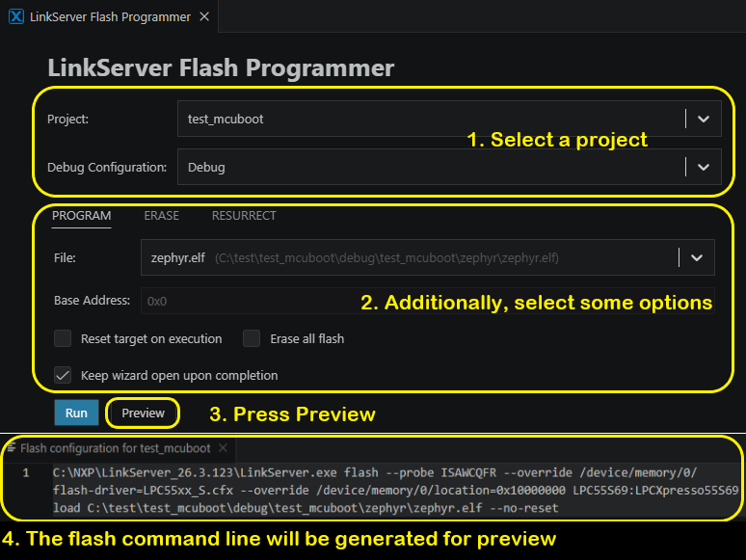Image resolution: width=746 pixels, height=560 pixels.
Task: Click the blue Run button
Action: (76, 413)
